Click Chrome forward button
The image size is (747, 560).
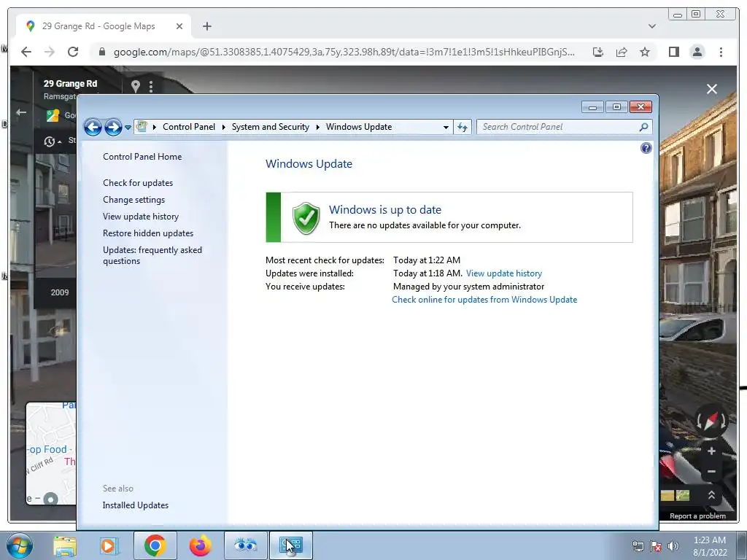click(x=50, y=52)
